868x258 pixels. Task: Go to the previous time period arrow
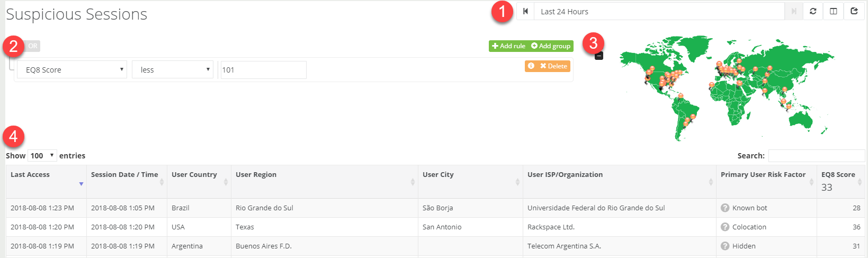[x=525, y=11]
